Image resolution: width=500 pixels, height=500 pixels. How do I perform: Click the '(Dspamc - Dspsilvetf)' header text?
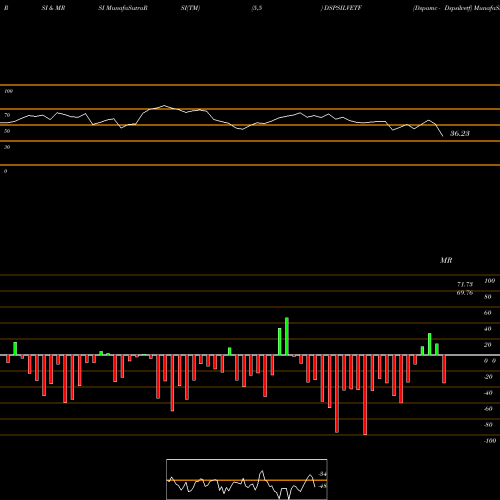(x=442, y=8)
